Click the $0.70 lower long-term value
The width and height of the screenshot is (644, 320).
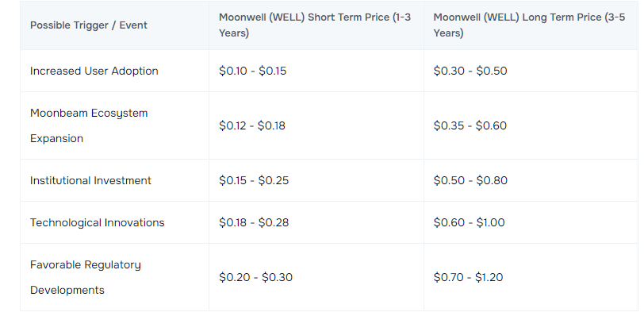point(447,277)
